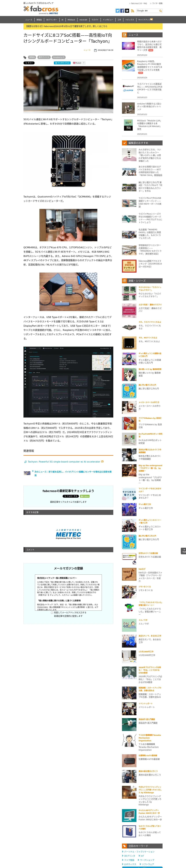Click the hand holding Tachyon photo
186x868 pixels.
point(68,225)
